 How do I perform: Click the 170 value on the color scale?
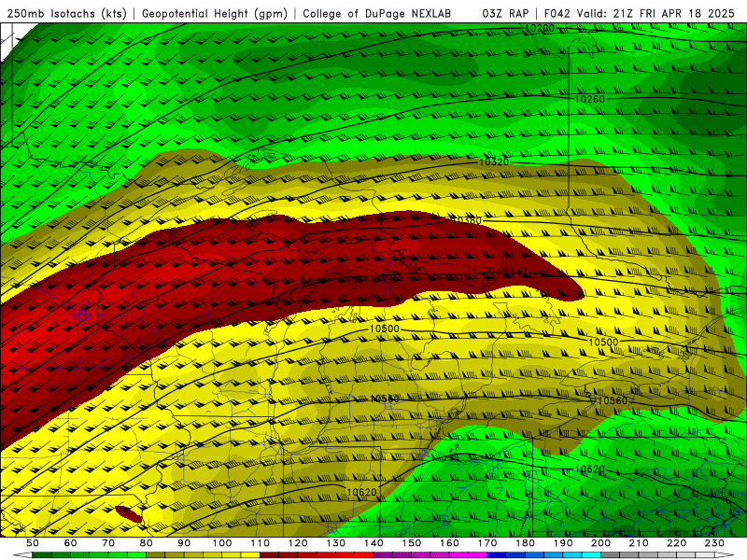[x=487, y=543]
